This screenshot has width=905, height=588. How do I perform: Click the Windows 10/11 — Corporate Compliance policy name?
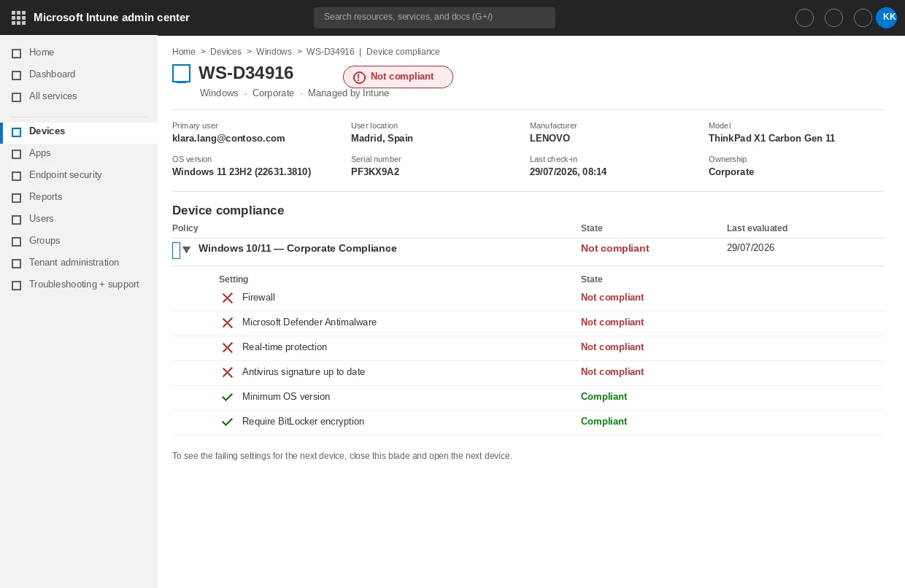pyautogui.click(x=298, y=249)
